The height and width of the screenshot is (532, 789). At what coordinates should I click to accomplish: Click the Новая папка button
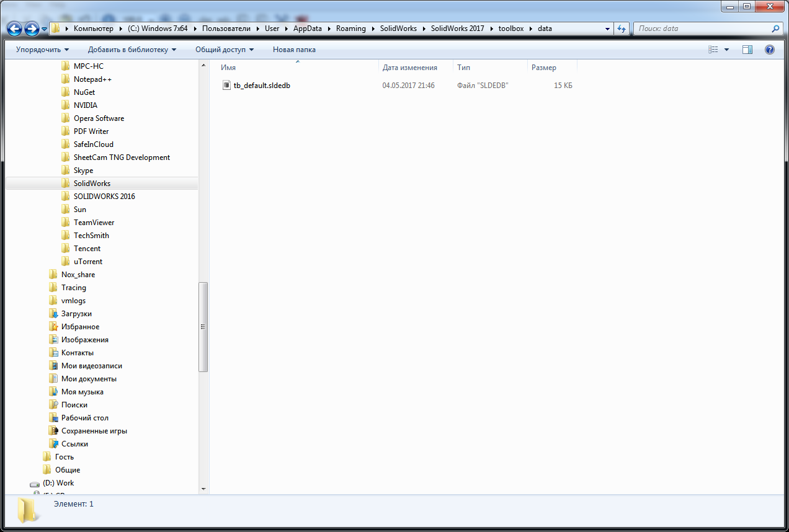click(293, 49)
